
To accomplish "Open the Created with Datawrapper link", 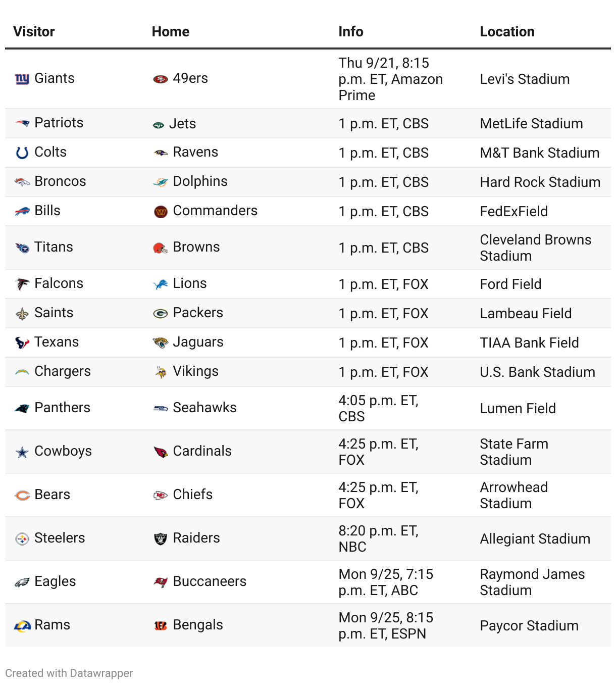I will coord(69,673).
